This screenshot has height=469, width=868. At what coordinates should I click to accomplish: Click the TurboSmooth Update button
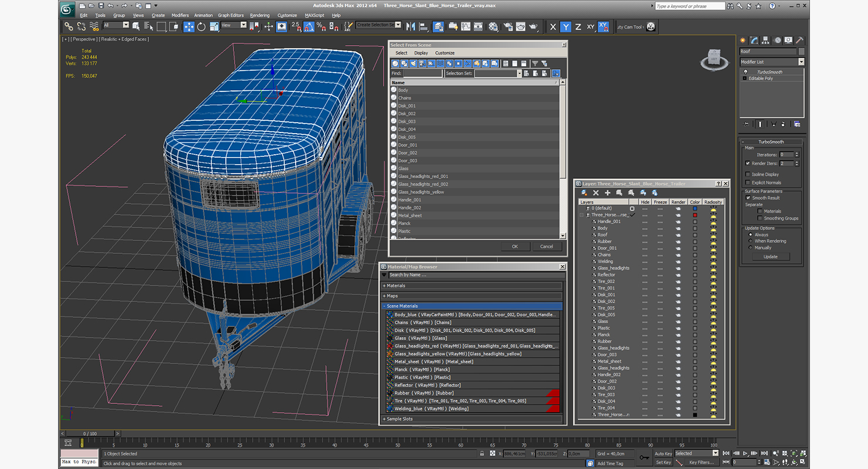[x=771, y=257]
